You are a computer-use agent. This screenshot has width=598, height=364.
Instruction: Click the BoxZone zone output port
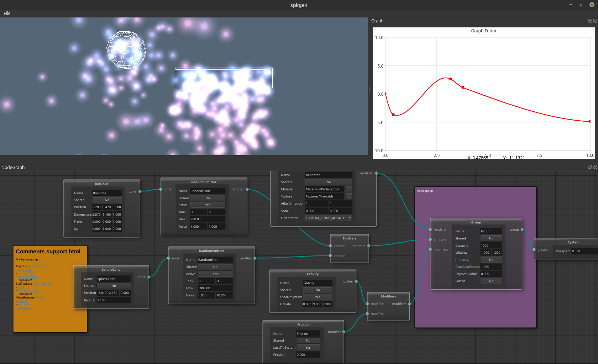(140, 191)
